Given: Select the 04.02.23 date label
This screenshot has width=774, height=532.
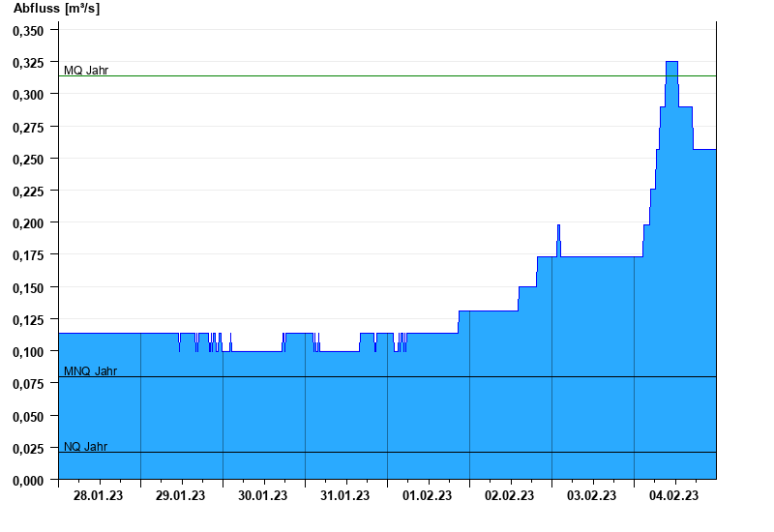Looking at the screenshot, I should click(x=674, y=496).
